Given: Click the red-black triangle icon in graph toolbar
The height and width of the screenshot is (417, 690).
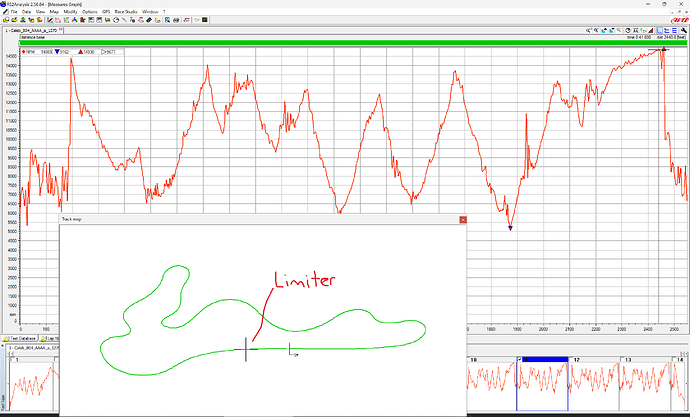Looking at the screenshot, I should pos(650,30).
